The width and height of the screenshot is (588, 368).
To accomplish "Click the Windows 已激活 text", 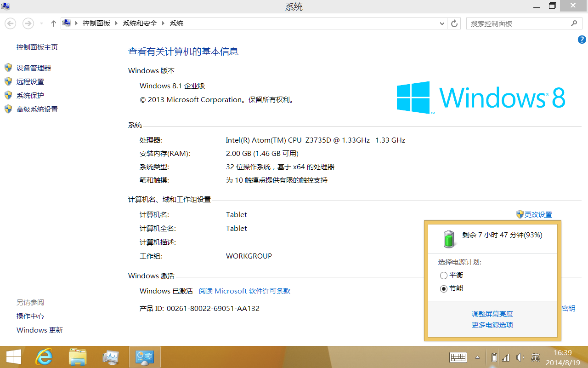I will (x=166, y=291).
